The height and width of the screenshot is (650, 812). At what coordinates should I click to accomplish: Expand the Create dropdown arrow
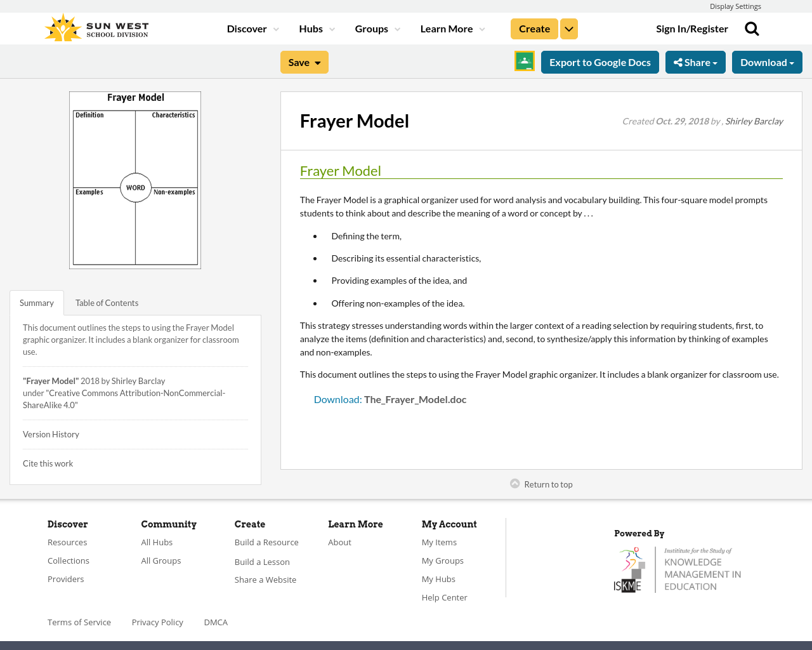568,29
